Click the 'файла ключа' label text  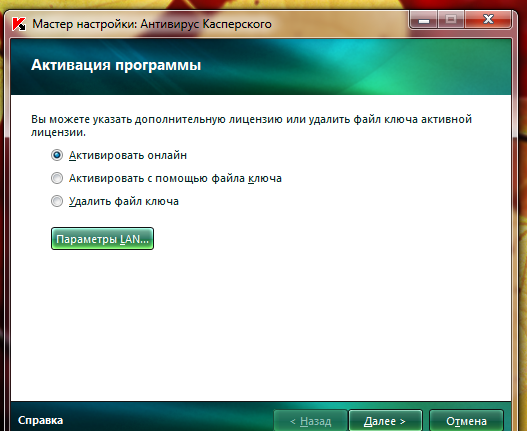[x=246, y=178]
